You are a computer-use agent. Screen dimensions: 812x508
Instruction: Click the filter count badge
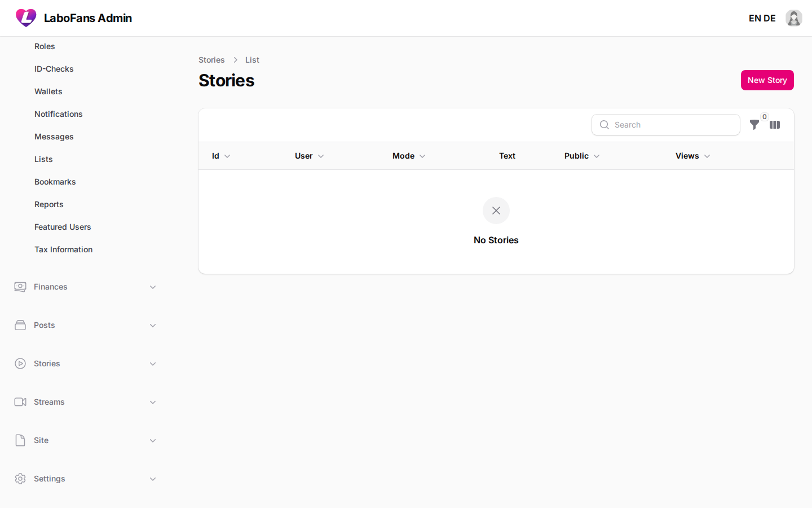765,117
